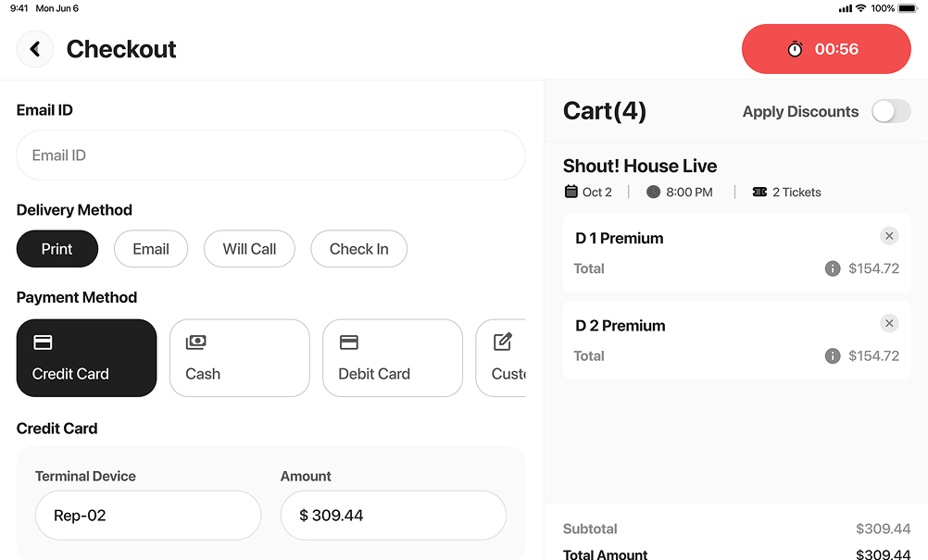Select Check In delivery method
Image resolution: width=928 pixels, height=560 pixels.
tap(358, 249)
